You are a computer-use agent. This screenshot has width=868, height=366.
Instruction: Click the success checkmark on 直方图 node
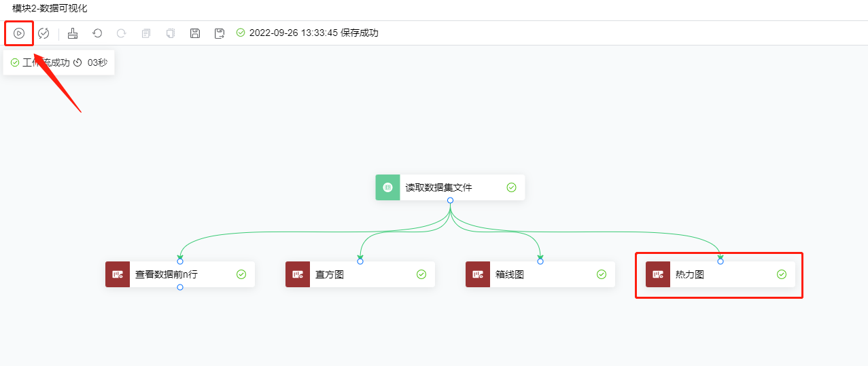pyautogui.click(x=421, y=274)
